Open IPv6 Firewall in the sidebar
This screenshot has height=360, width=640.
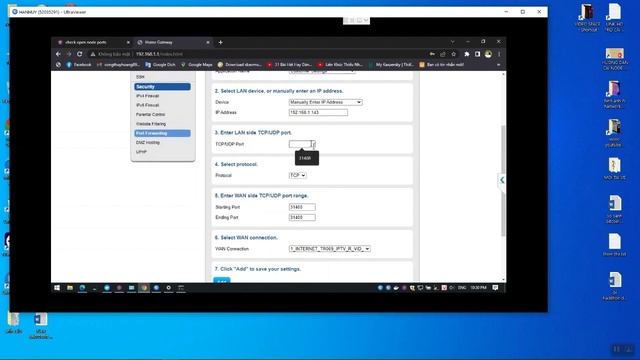pos(147,105)
